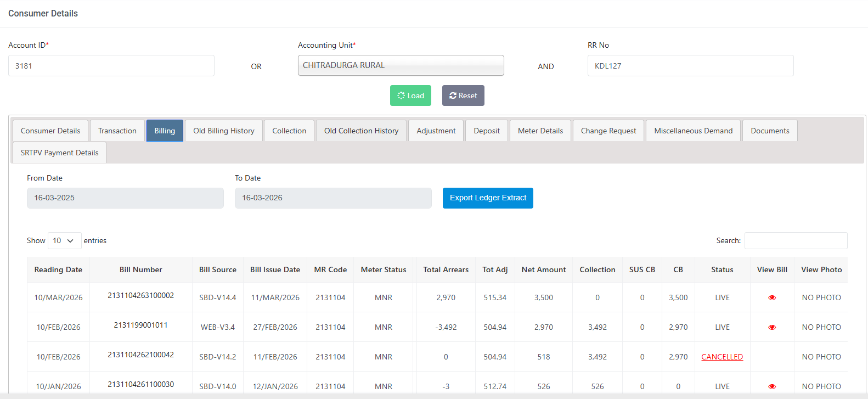Open the Old Billing History tab
Viewport: 868px width, 399px height.
click(x=223, y=131)
